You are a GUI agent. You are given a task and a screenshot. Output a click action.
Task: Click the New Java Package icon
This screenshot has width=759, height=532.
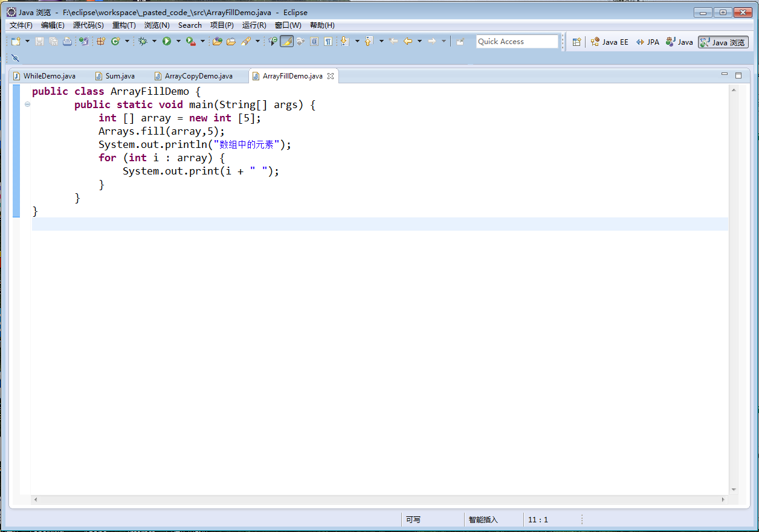[101, 41]
